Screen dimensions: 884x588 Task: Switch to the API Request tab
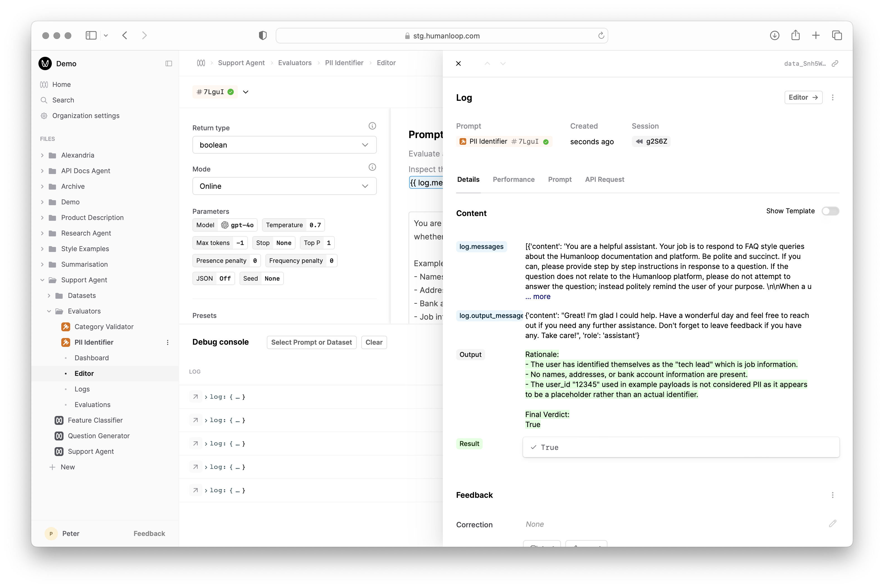604,180
